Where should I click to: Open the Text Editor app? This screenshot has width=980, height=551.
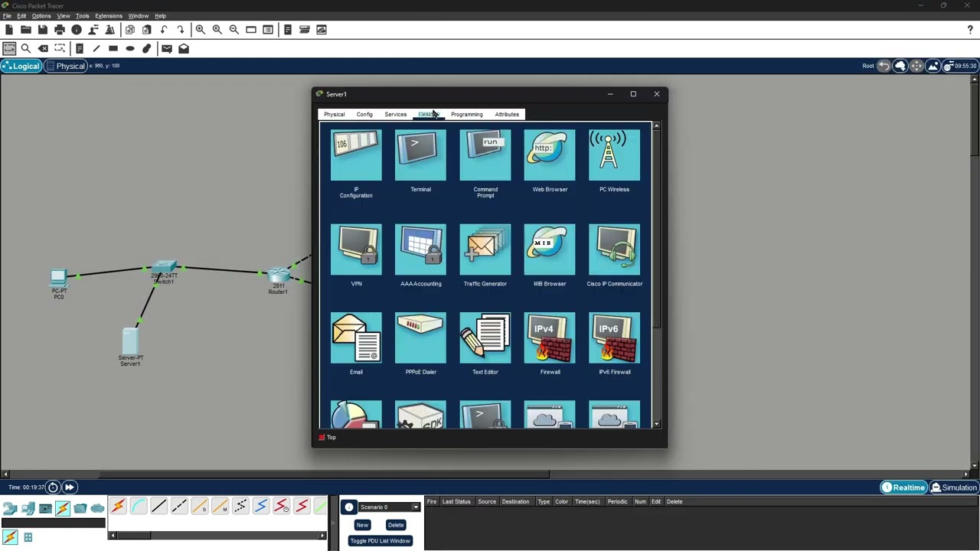485,338
